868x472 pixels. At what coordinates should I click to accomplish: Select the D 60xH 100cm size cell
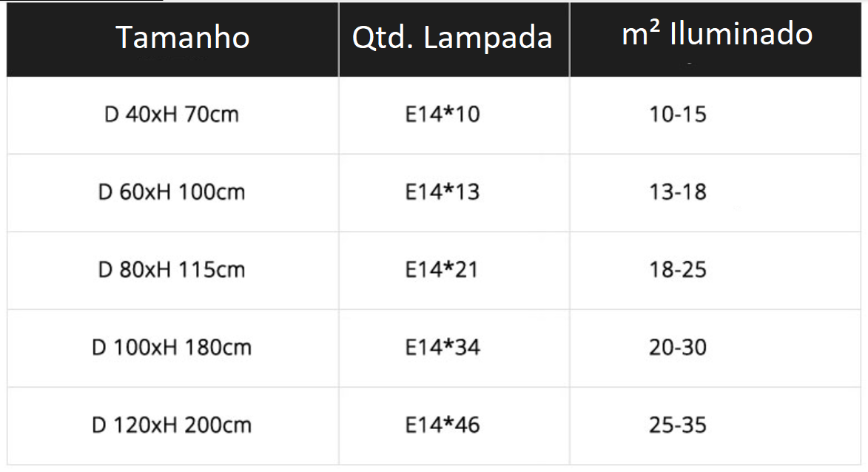pos(172,192)
